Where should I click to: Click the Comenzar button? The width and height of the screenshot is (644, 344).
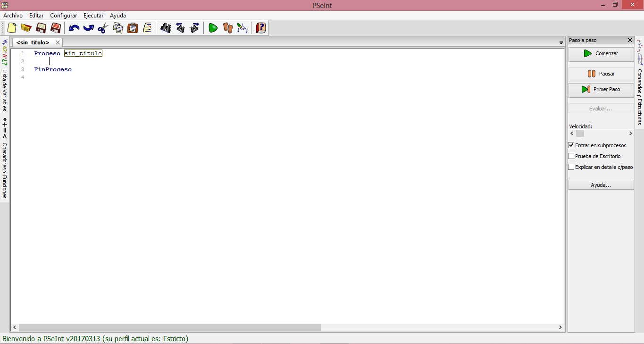pos(601,53)
